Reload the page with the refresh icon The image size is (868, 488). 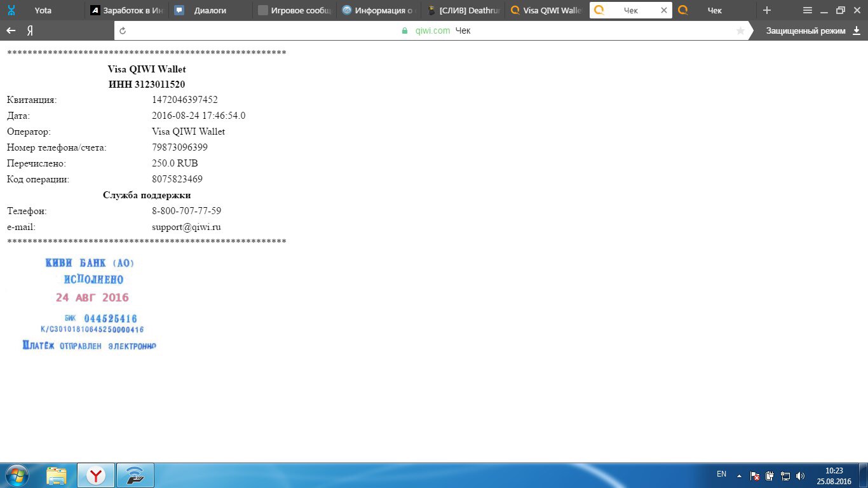[123, 30]
